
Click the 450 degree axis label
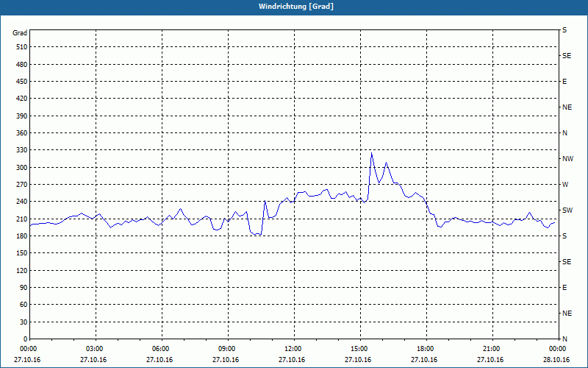[22, 82]
